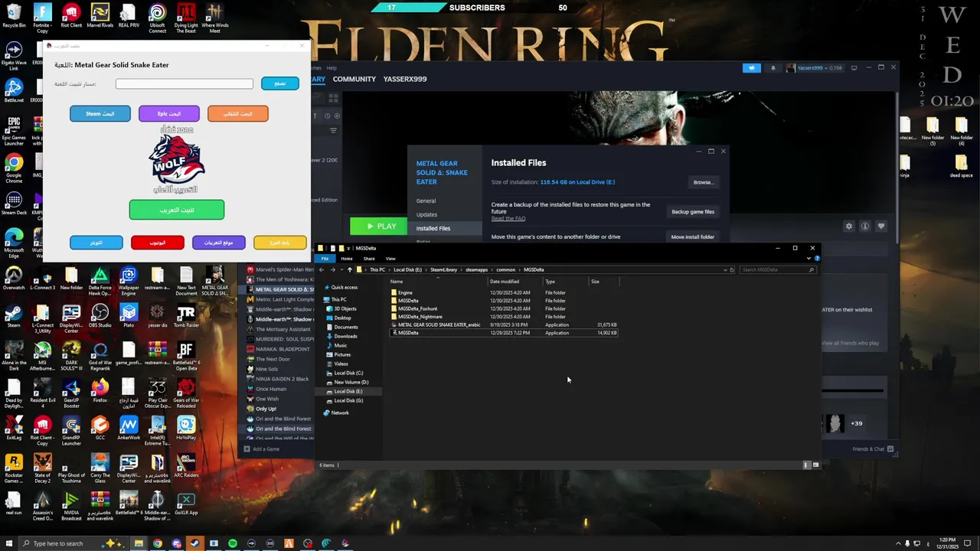Click File Explorer Back arrow

322,269
